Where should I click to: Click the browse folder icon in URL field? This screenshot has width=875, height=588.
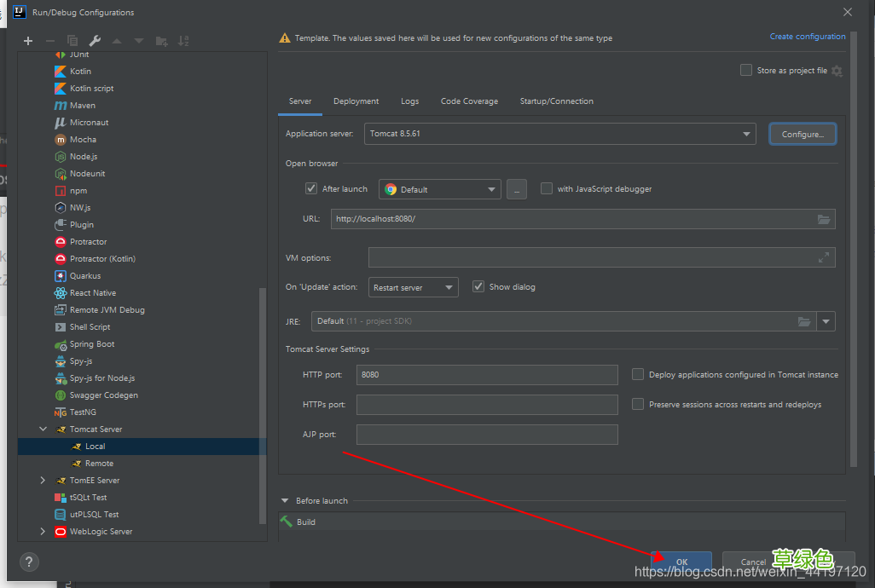click(x=823, y=219)
